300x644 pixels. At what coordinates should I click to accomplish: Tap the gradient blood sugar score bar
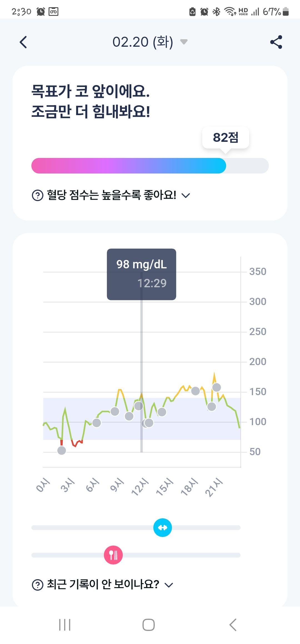click(150, 166)
